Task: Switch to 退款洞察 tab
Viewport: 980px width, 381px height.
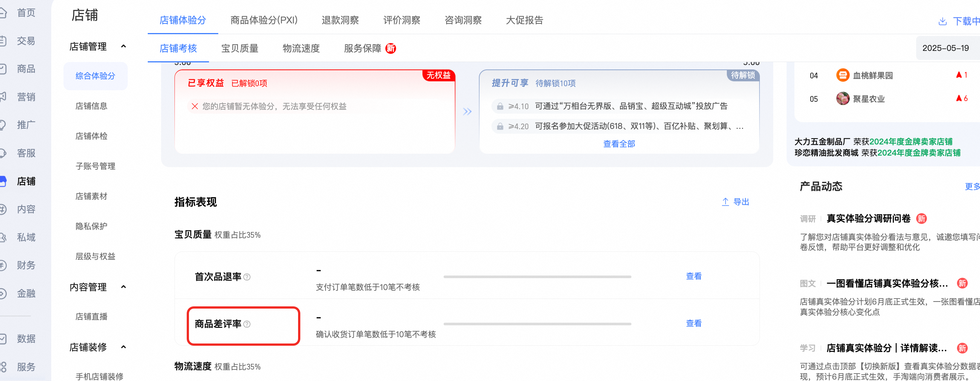Action: (x=340, y=20)
